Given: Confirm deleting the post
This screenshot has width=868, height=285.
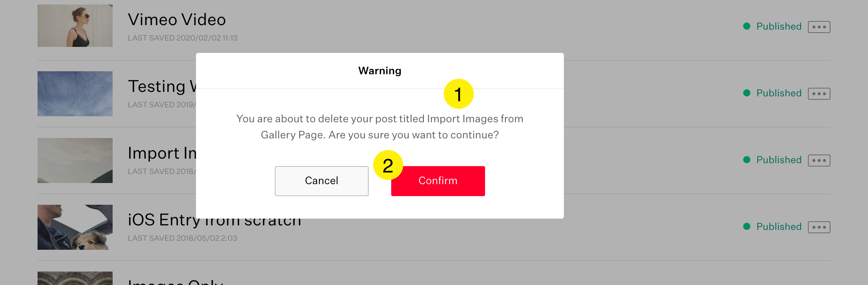Looking at the screenshot, I should tap(438, 181).
